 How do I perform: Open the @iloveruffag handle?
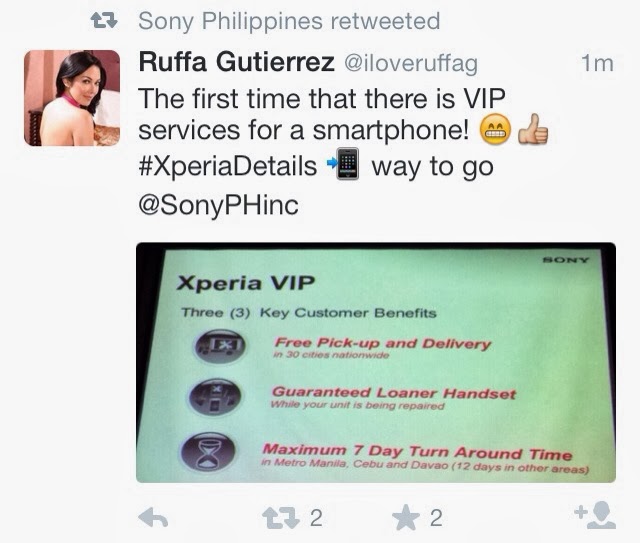tap(411, 64)
